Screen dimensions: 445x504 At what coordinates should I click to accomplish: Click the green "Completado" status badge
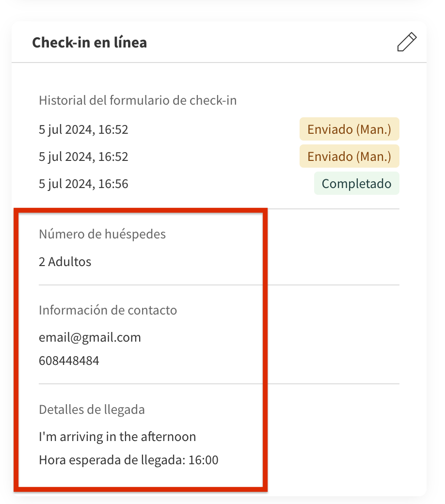click(356, 183)
